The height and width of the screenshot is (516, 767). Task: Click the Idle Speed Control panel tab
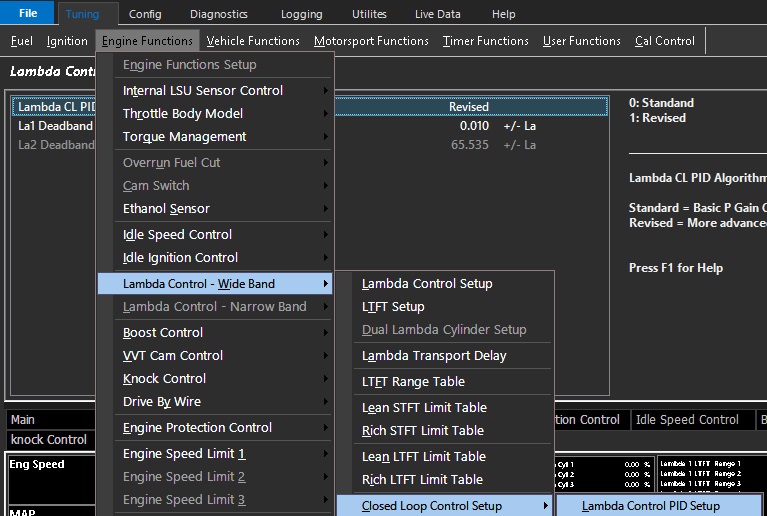[x=687, y=420]
